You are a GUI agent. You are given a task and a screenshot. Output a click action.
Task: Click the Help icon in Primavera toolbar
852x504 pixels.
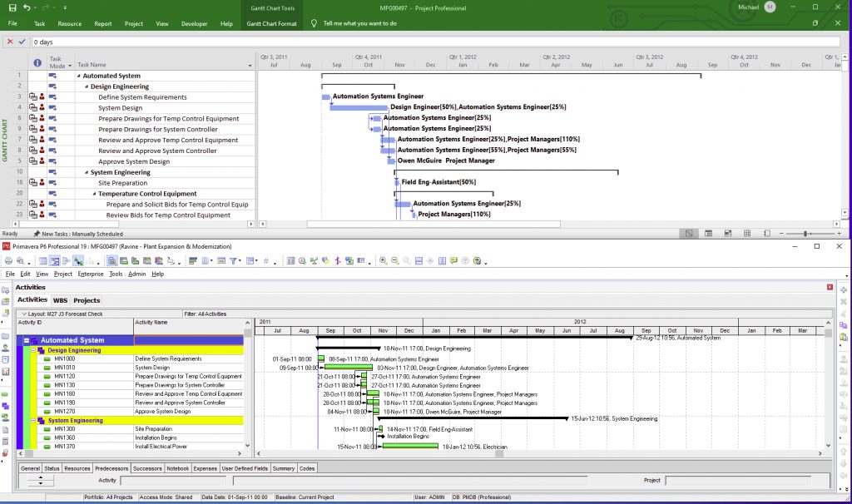[x=477, y=260]
